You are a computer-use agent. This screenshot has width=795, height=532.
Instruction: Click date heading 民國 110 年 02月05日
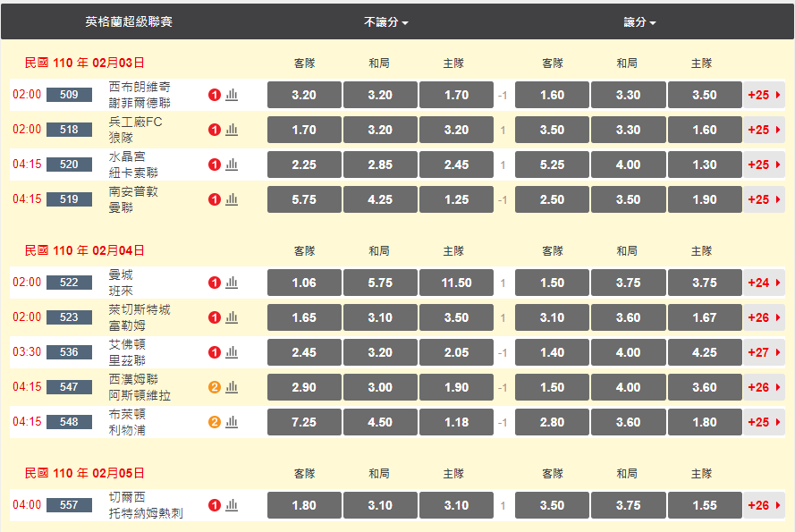85,473
